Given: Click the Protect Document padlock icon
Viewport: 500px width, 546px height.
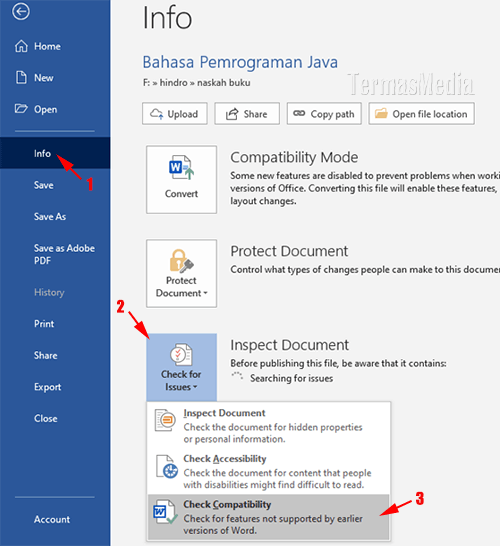Looking at the screenshot, I should click(x=181, y=260).
